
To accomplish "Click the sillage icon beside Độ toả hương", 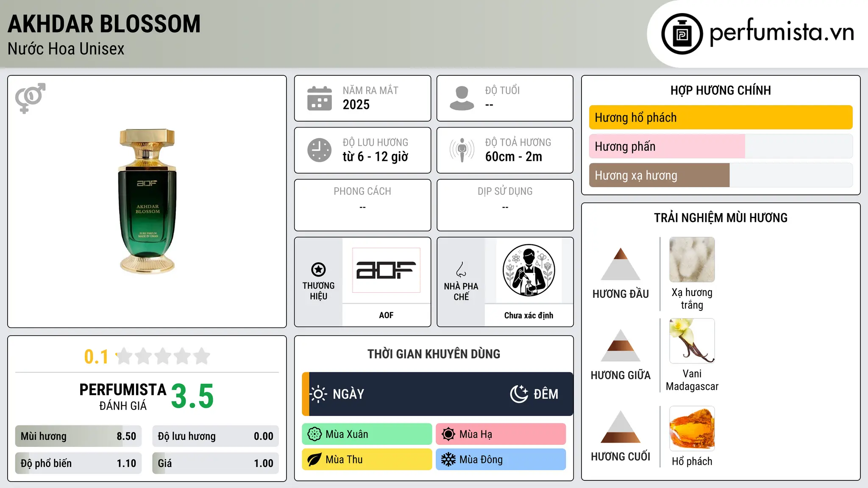I will [x=462, y=150].
